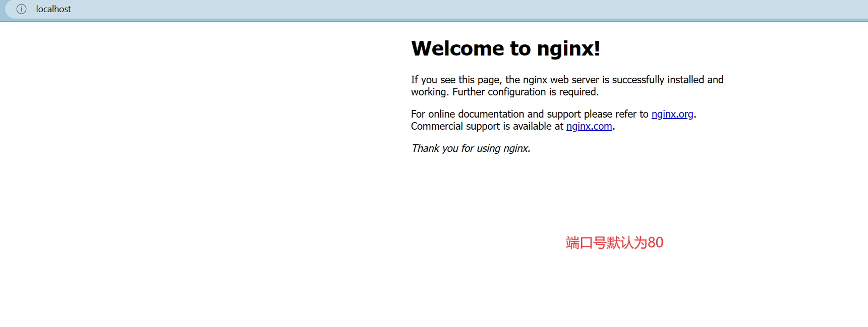Viewport: 868px width, 327px height.
Task: Open the nginx.org documentation link
Action: point(672,114)
